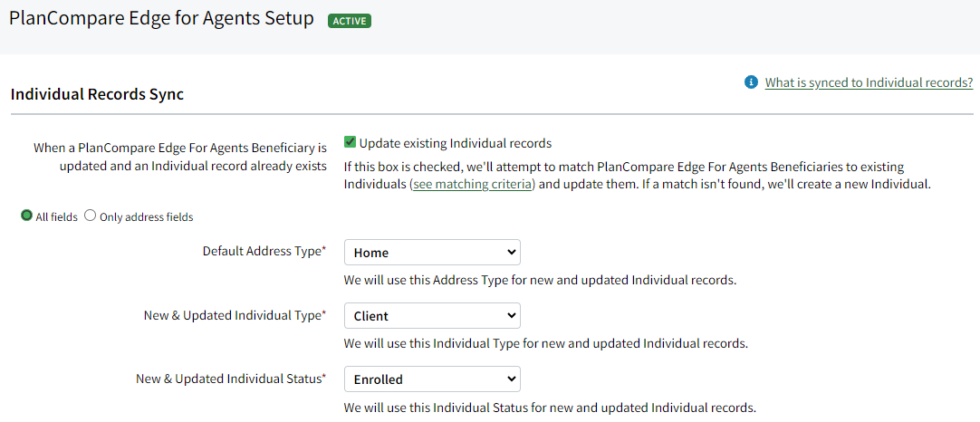Open the Default Address Type dropdown showing Home
This screenshot has height=422, width=980.
[x=432, y=253]
